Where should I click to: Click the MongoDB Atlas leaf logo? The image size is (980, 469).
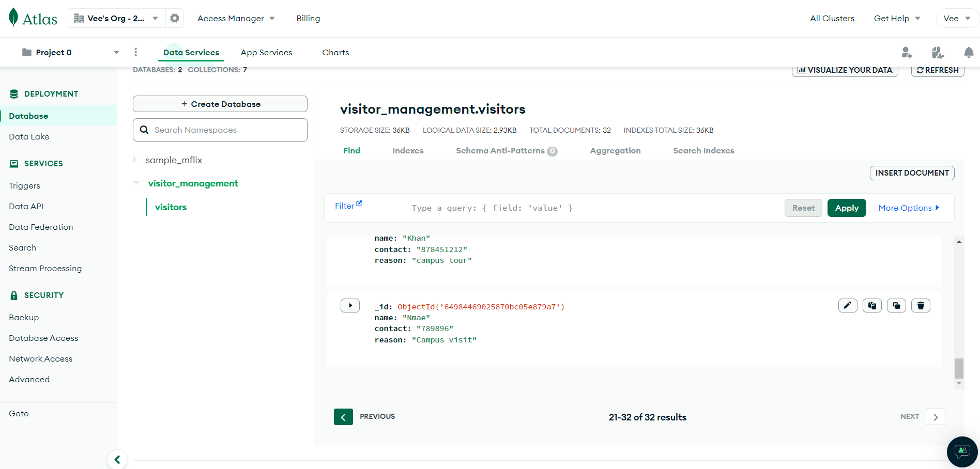click(13, 18)
